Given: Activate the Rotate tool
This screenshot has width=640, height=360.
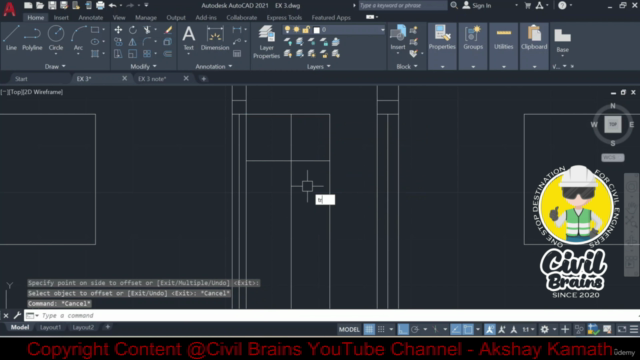Looking at the screenshot, I should [133, 30].
